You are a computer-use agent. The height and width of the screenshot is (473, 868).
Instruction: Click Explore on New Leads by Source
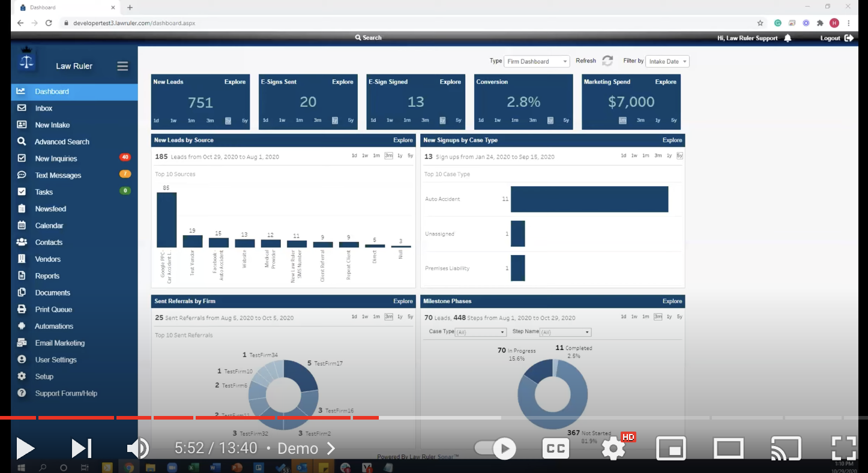point(403,140)
